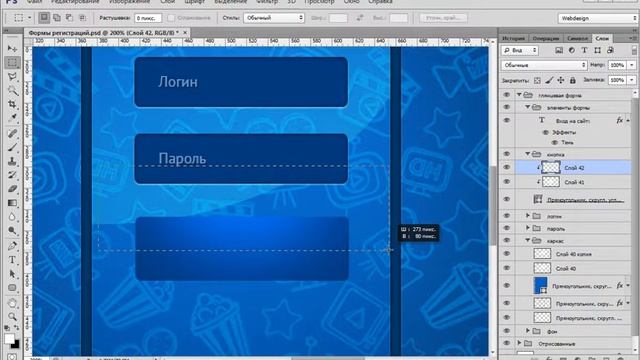Select the Clone Stamp tool

tap(12, 161)
